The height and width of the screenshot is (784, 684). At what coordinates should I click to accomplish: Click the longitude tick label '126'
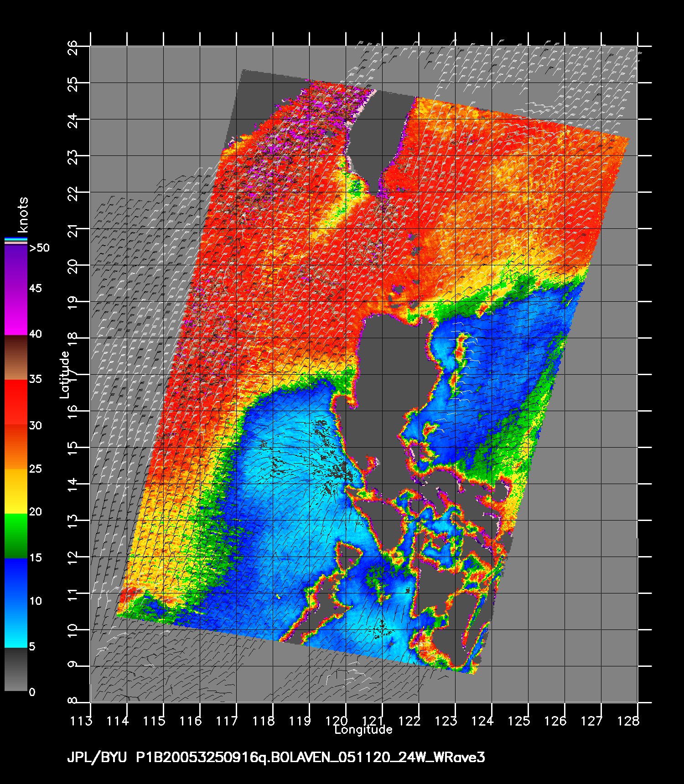pyautogui.click(x=555, y=721)
